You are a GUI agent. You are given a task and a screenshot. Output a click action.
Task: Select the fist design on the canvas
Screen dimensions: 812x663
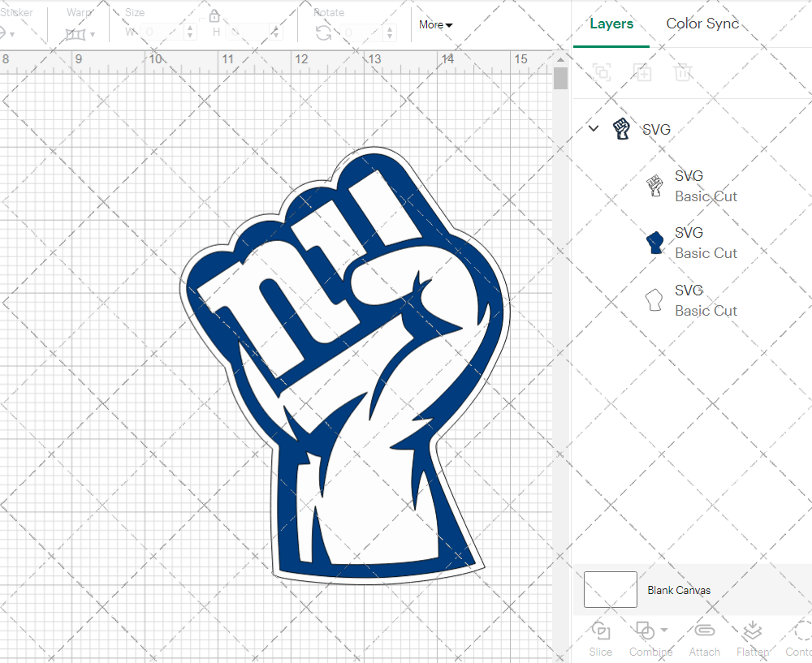(344, 365)
